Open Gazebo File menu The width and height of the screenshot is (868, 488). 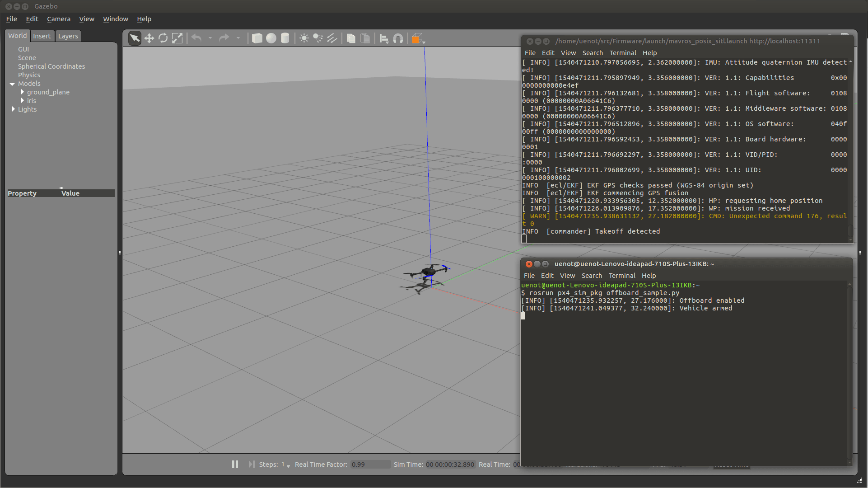click(x=11, y=19)
